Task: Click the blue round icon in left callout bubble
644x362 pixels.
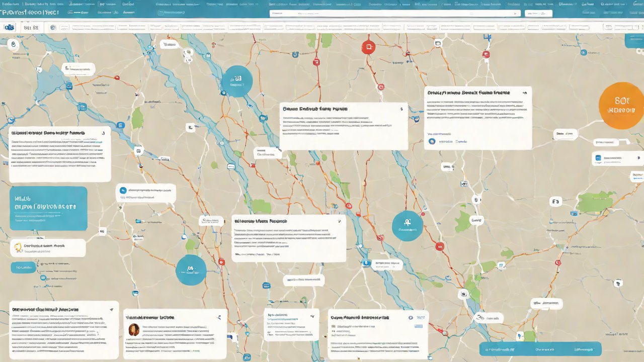Action: click(123, 191)
